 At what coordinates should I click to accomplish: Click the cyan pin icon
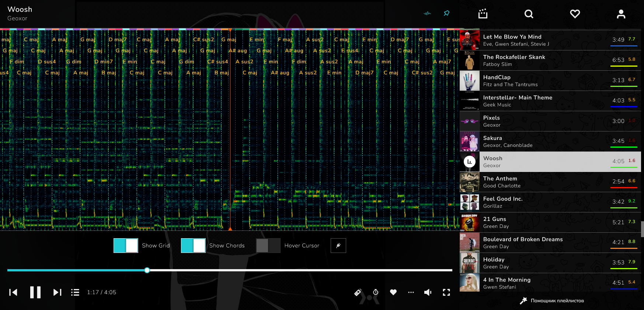pyautogui.click(x=446, y=13)
